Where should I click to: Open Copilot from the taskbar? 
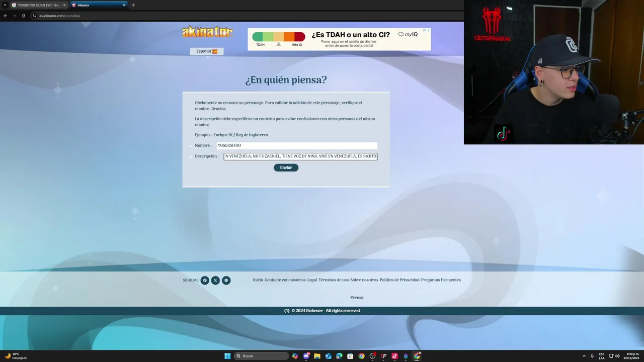295,356
